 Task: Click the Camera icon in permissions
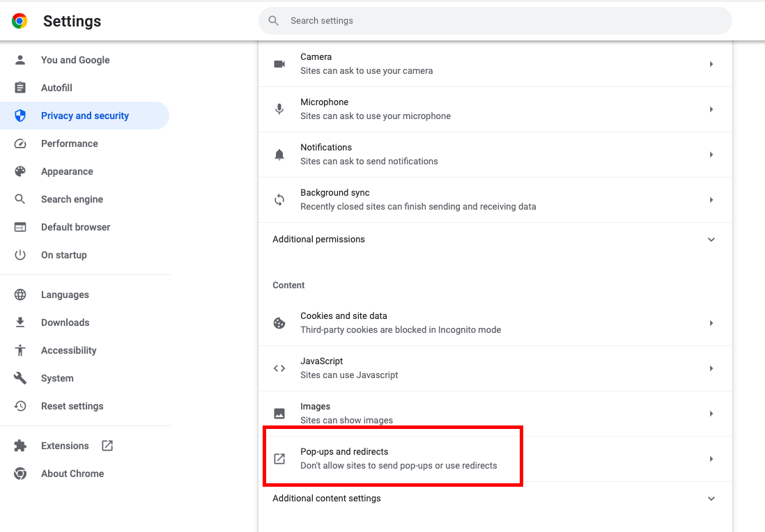[x=279, y=64]
